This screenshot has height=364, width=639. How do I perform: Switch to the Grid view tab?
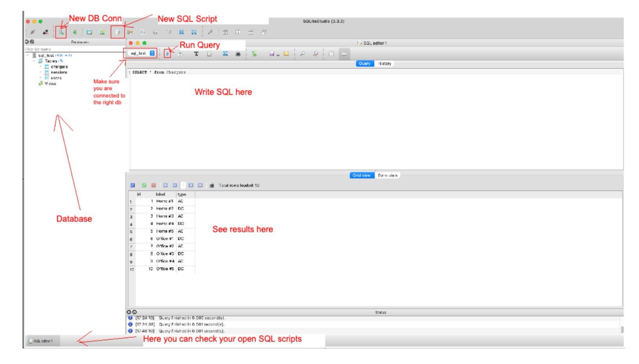point(362,175)
